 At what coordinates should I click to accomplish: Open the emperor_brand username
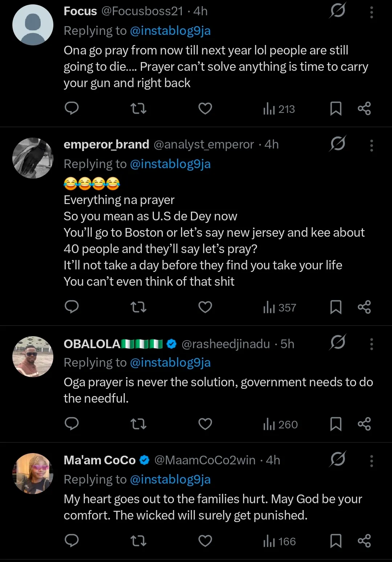tap(106, 144)
